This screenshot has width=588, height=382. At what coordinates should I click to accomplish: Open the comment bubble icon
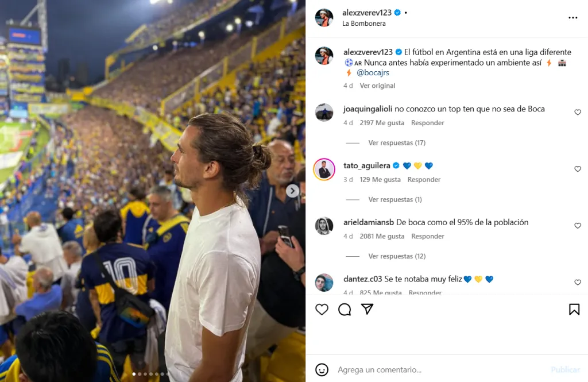click(345, 310)
